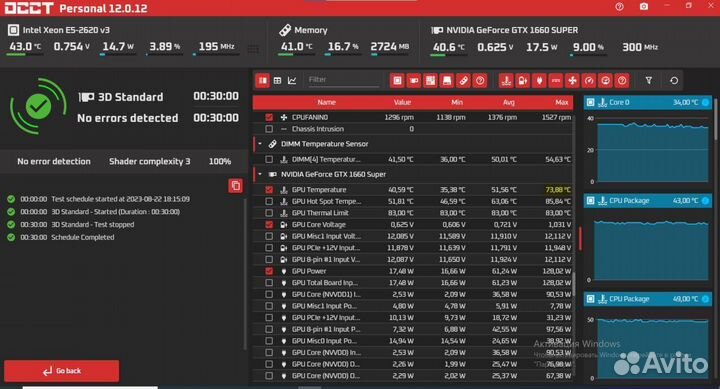The width and height of the screenshot is (720, 389).
Task: Toggle GPU sensors filter icon
Action: click(x=414, y=80)
